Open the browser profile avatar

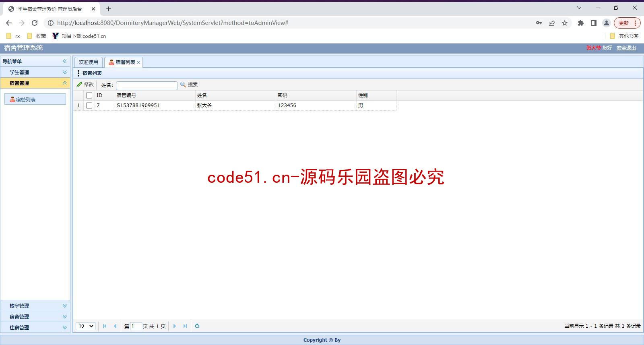pyautogui.click(x=607, y=23)
